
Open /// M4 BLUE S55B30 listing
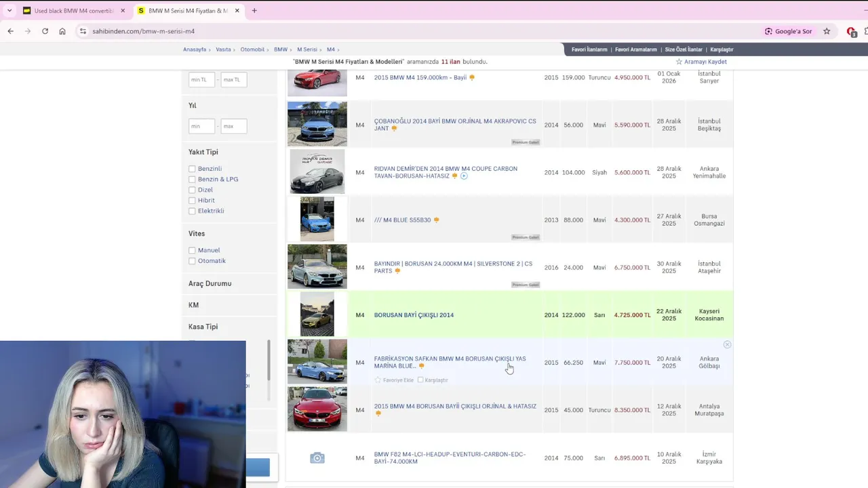click(x=402, y=220)
